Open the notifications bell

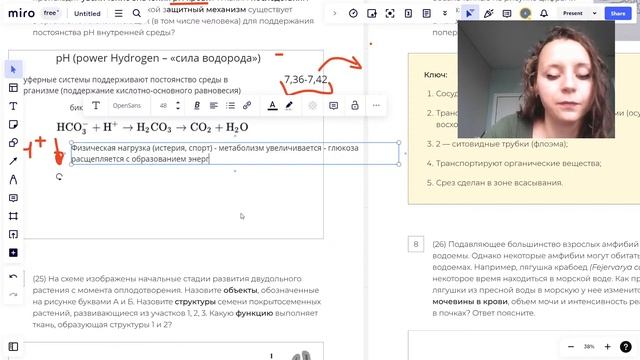pos(544,13)
